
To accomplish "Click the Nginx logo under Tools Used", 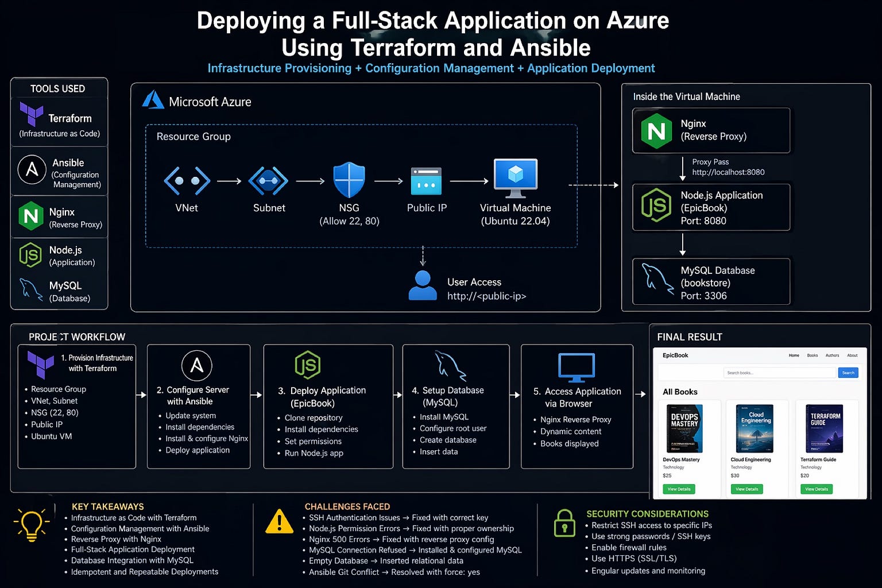I will [31, 215].
